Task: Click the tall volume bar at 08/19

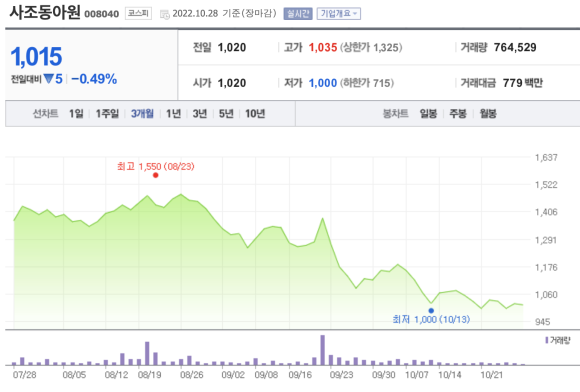Action: point(147,353)
